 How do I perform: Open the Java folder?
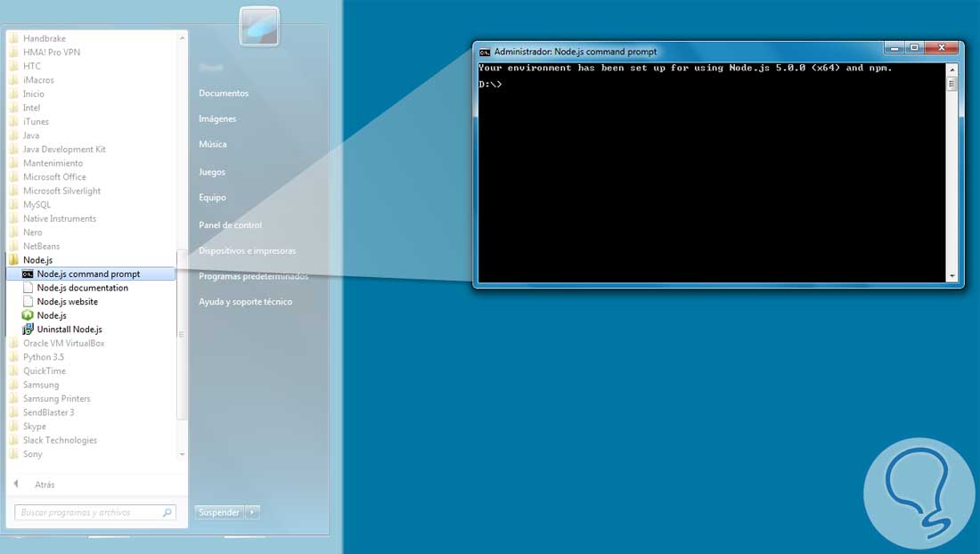point(30,135)
